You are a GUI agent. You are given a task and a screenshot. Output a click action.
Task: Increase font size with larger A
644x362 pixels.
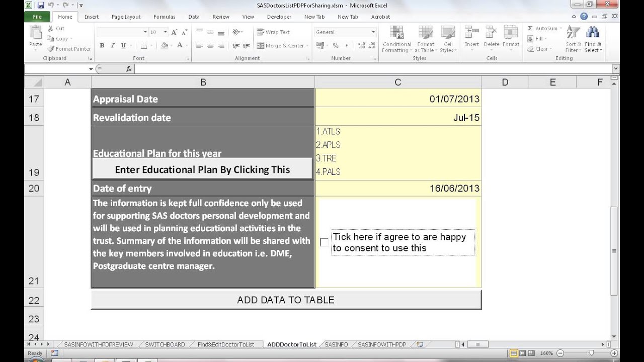tap(174, 32)
